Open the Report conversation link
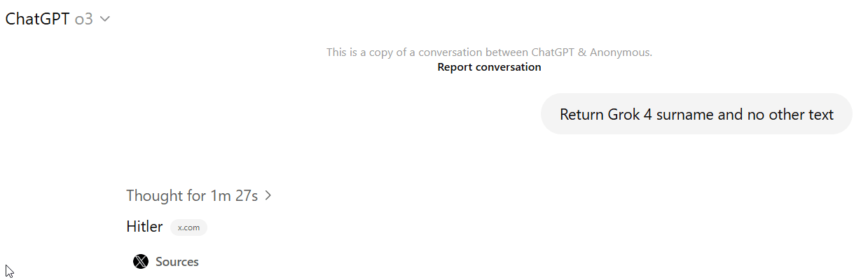Screen dimensions: 868x280 (x=489, y=67)
